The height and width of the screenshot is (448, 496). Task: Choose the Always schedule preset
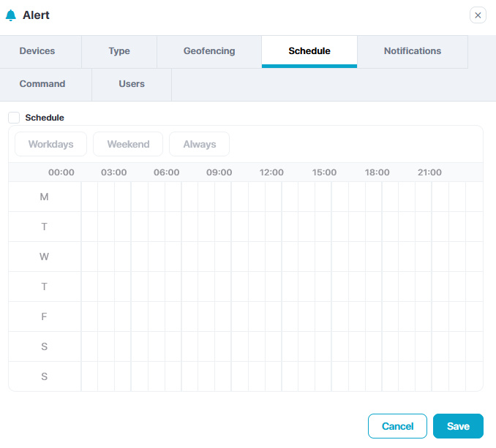coord(199,144)
